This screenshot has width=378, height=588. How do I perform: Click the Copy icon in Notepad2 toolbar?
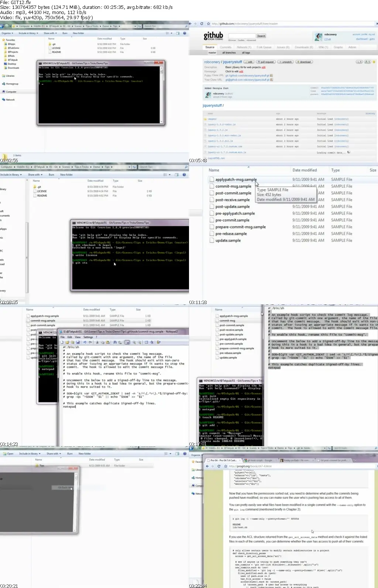(103, 342)
